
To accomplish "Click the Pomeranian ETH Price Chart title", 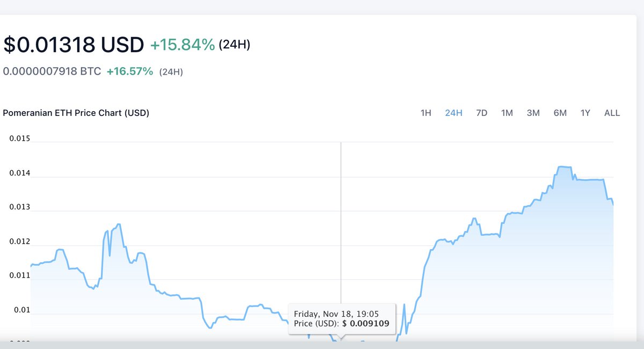I will pyautogui.click(x=75, y=113).
